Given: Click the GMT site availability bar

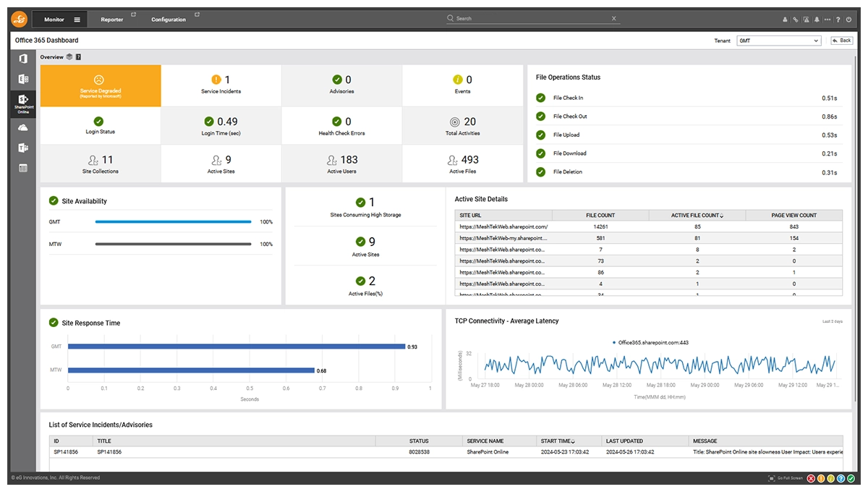Looking at the screenshot, I should coord(173,222).
